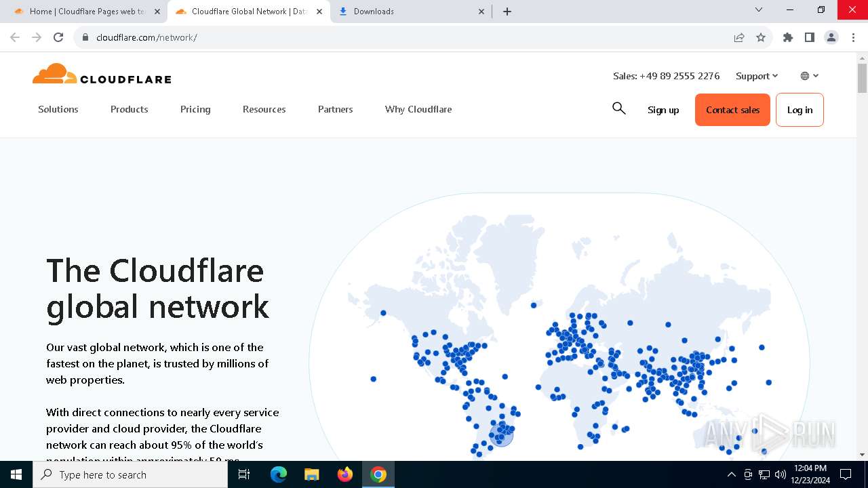Click the scrollbar down arrow
The height and width of the screenshot is (488, 868).
862,455
